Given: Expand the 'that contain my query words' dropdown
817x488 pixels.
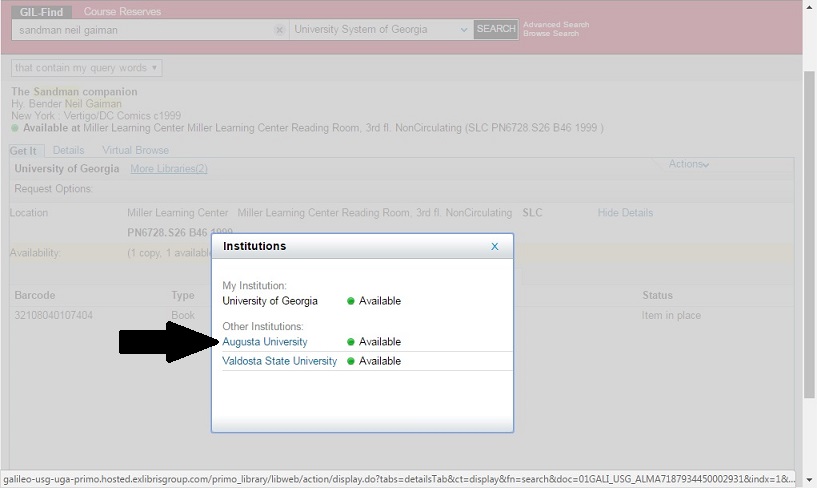Looking at the screenshot, I should click(86, 68).
